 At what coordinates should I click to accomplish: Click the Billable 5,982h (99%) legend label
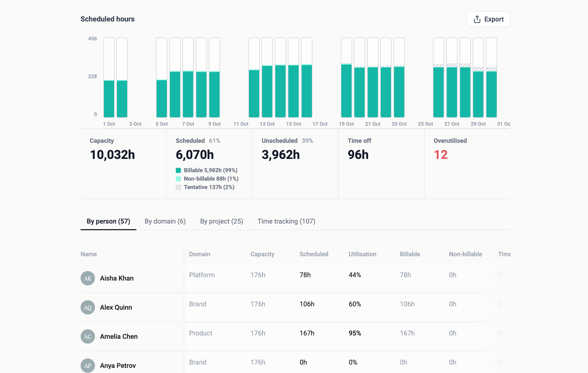[x=210, y=170]
